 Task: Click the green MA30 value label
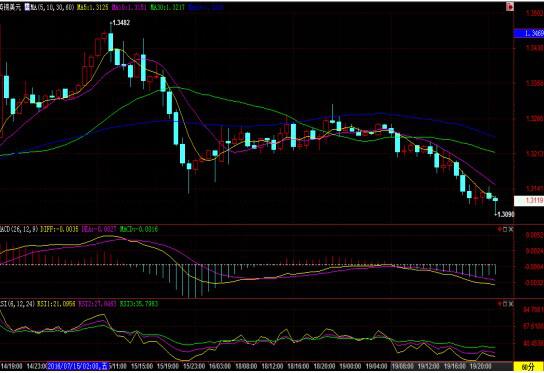(x=168, y=7)
